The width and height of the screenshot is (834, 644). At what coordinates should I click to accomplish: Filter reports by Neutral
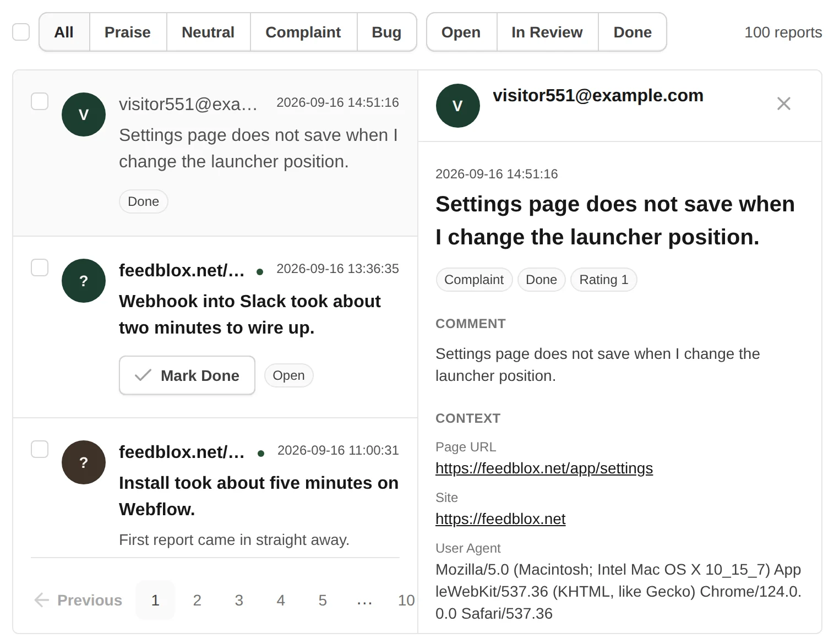coord(208,32)
